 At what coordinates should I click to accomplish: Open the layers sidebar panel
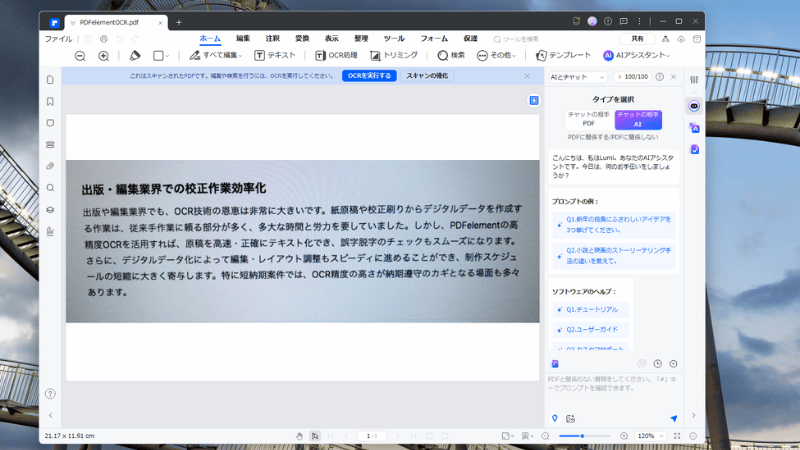[50, 210]
